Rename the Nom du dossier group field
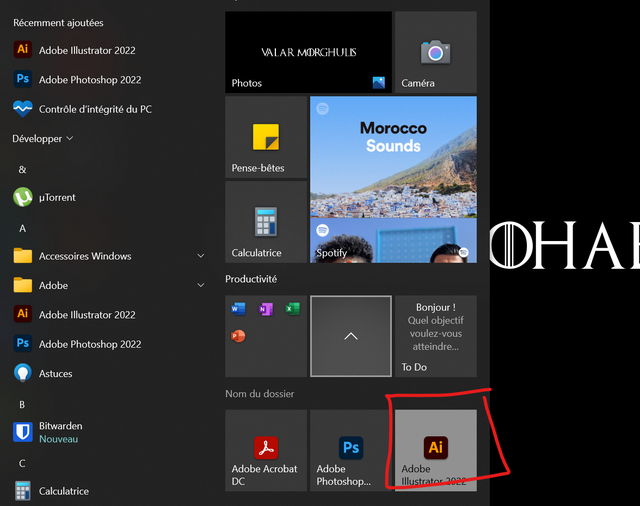This screenshot has width=640, height=506. (x=260, y=394)
